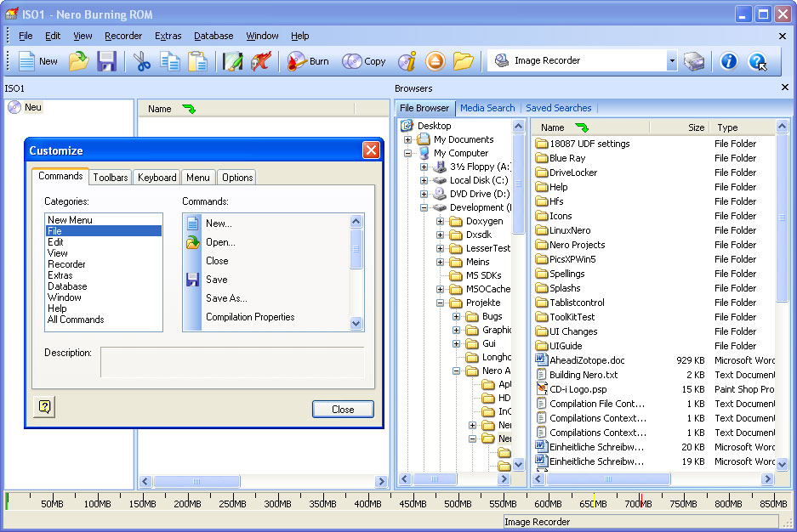This screenshot has width=797, height=532.
Task: Click the 650MB yellow capacity marker
Action: click(x=594, y=501)
